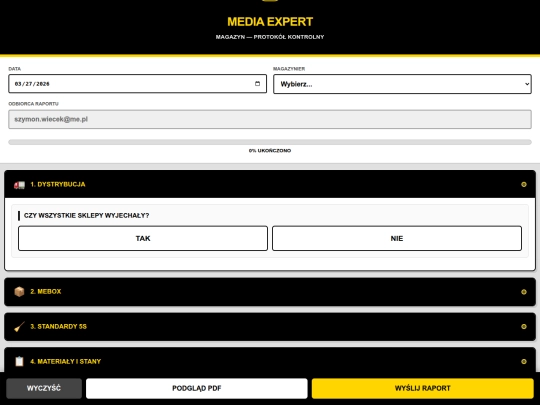Click the '3. STANDARDY 5S' section header title
Image resolution: width=540 pixels, height=405 pixels.
tap(59, 326)
